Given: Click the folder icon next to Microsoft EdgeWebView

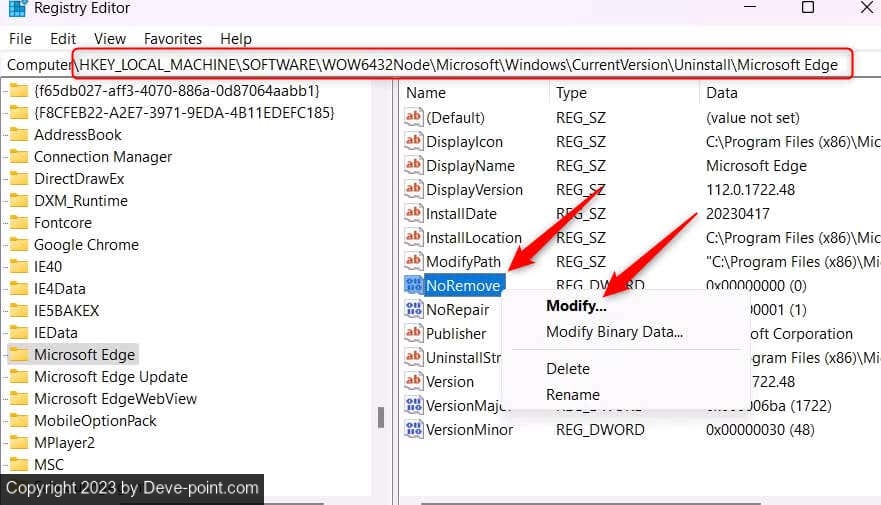Looking at the screenshot, I should click(17, 399).
